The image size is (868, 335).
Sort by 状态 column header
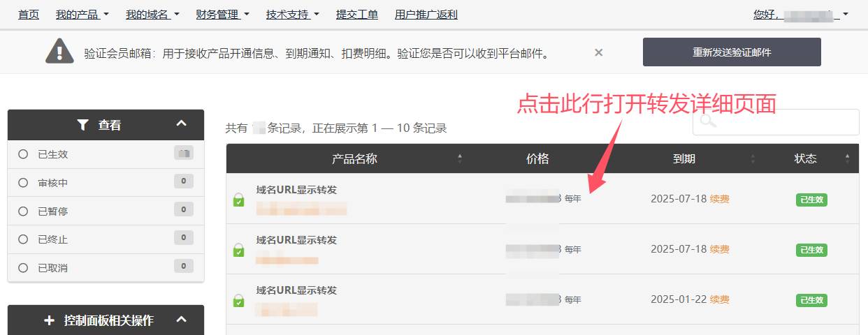[810, 158]
